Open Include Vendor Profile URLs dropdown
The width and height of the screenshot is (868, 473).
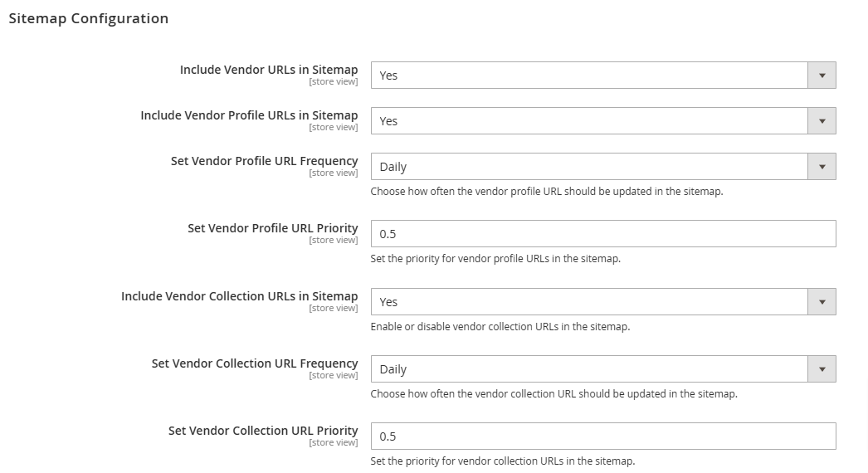click(x=602, y=121)
